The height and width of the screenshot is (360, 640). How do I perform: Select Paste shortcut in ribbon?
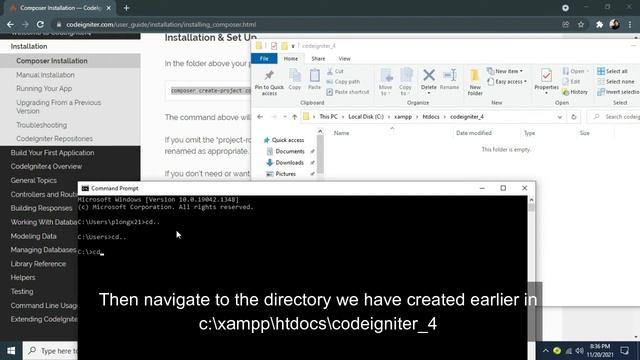[x=348, y=92]
